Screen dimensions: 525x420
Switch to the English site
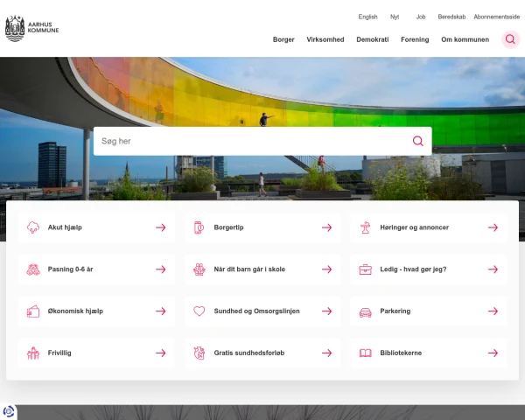(367, 17)
